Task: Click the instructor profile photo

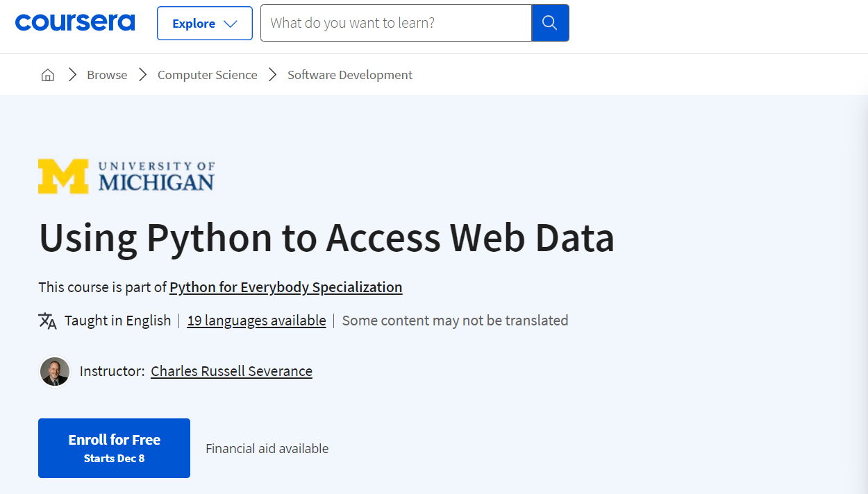Action: click(x=55, y=371)
